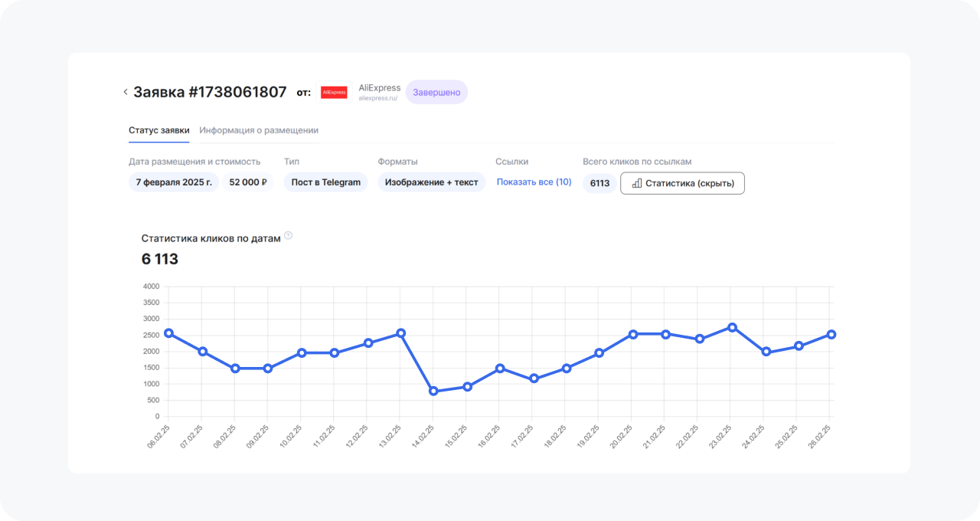Select the first chart point at 06.02.25
This screenshot has height=521, width=980.
click(168, 333)
